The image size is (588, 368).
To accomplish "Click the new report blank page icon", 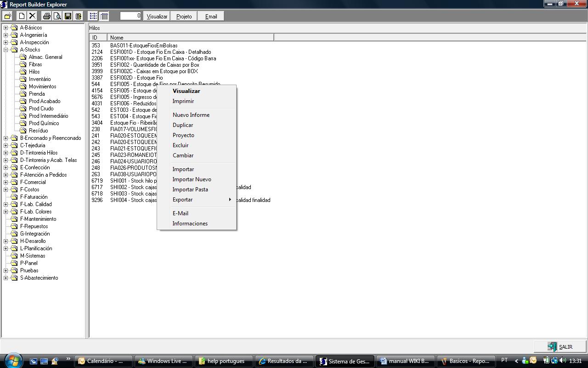I will point(22,16).
